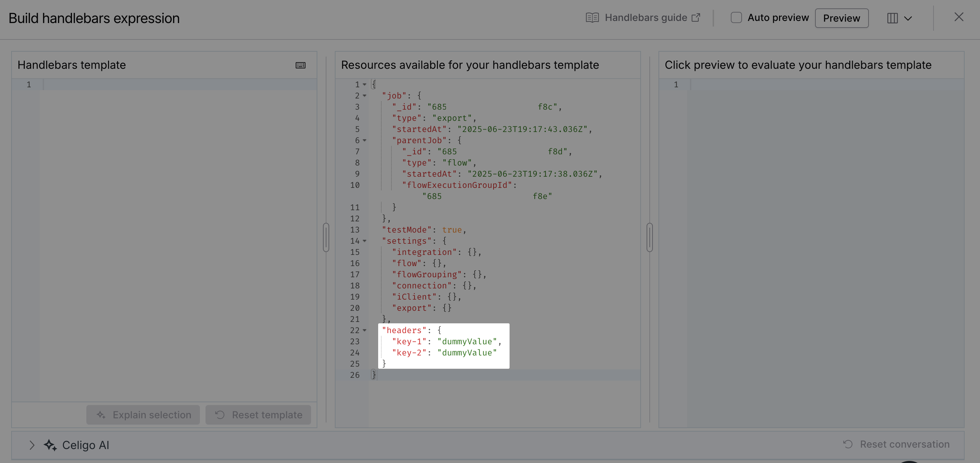Collapse the "job" node fold arrow
980x463 pixels.
365,96
